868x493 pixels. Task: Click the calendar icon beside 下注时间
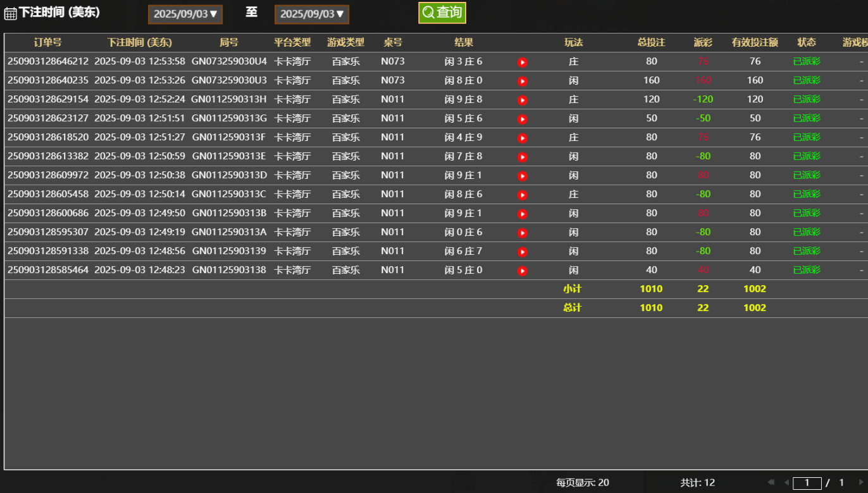[10, 13]
